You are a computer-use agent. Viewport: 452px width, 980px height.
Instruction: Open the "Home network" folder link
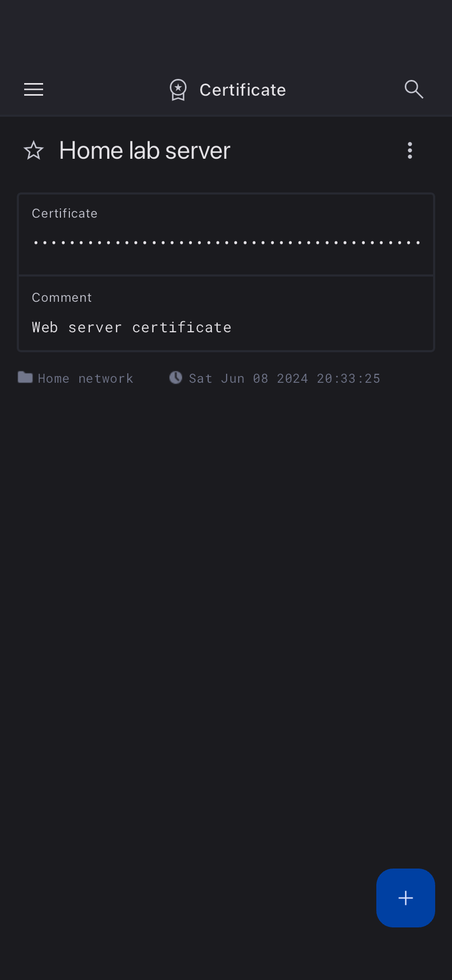(x=85, y=379)
